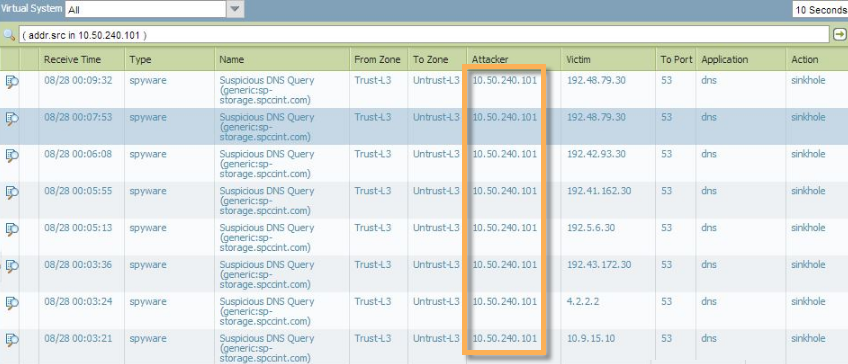Viewport: 848px width, 364px height.
Task: Show details icon for 00:03:24 entry
Action: [x=12, y=302]
